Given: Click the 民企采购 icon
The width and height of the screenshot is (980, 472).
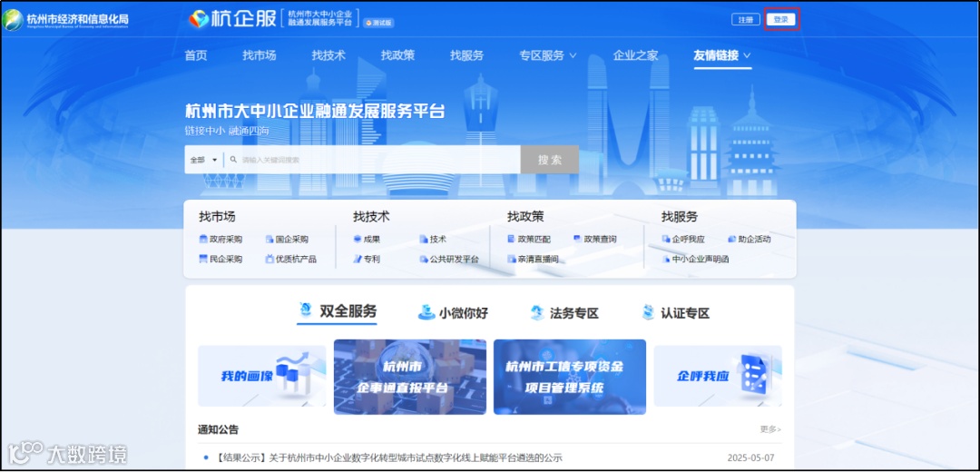Looking at the screenshot, I should (203, 259).
